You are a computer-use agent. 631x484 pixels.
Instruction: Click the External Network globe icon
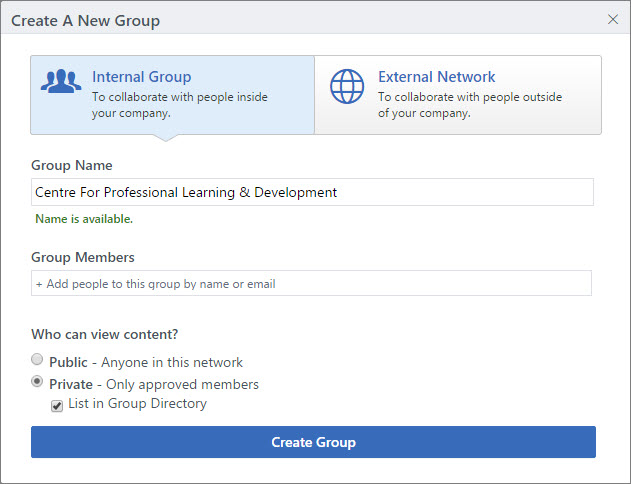[x=346, y=87]
